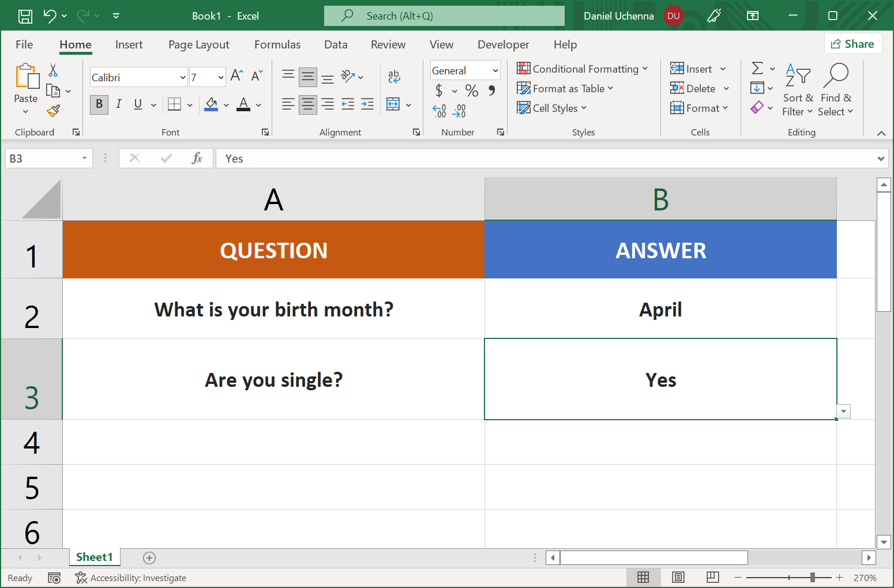Apply italic formatting
This screenshot has width=894, height=588.
click(x=118, y=104)
